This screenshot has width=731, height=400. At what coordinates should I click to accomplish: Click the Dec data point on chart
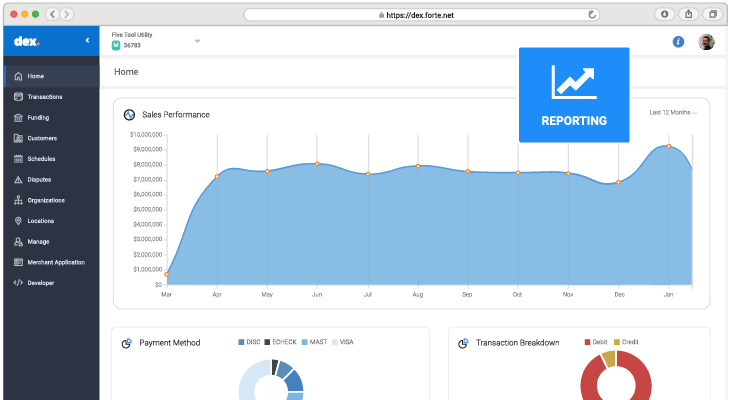(x=618, y=182)
